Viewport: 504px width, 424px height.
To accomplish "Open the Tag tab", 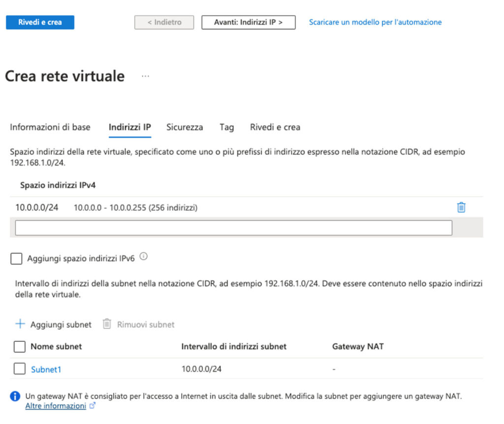I will point(226,127).
